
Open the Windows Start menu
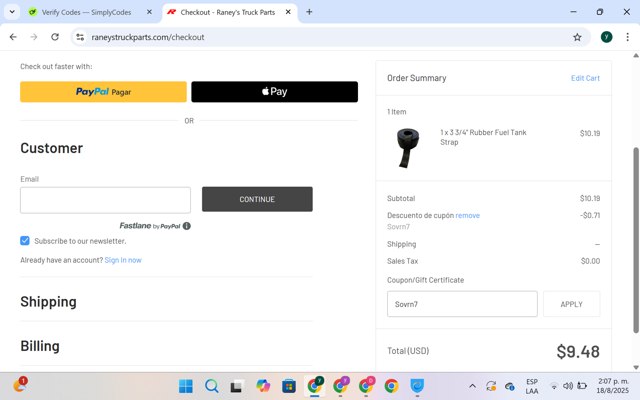186,386
